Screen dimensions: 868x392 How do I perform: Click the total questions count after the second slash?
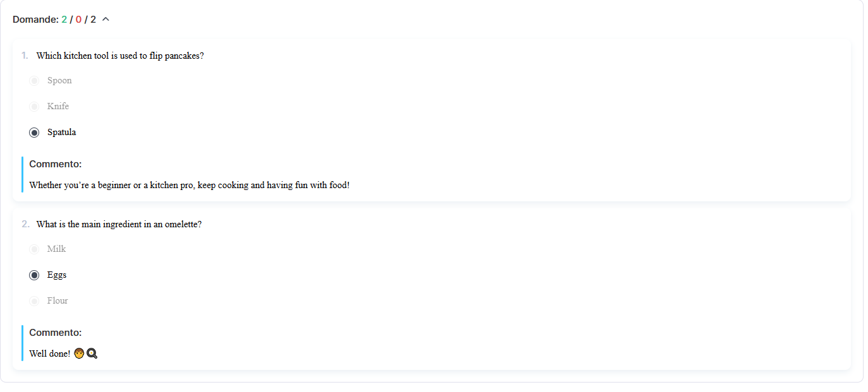pos(93,20)
